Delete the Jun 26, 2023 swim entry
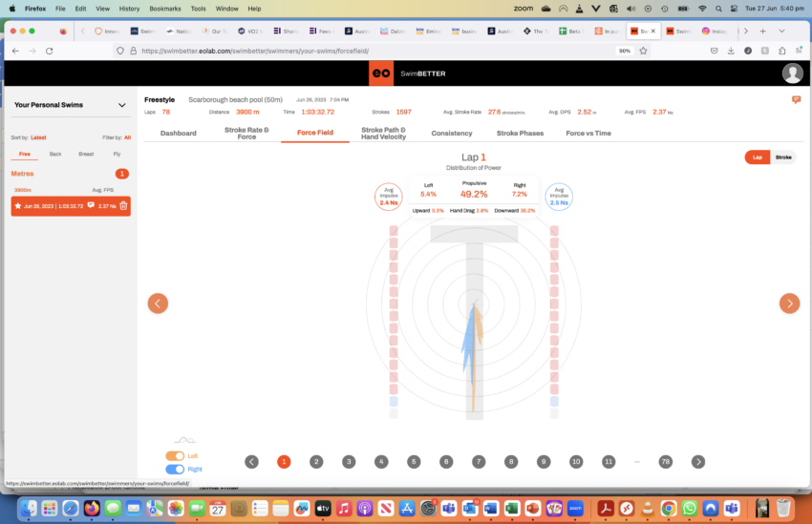The image size is (812, 524). pyautogui.click(x=123, y=205)
